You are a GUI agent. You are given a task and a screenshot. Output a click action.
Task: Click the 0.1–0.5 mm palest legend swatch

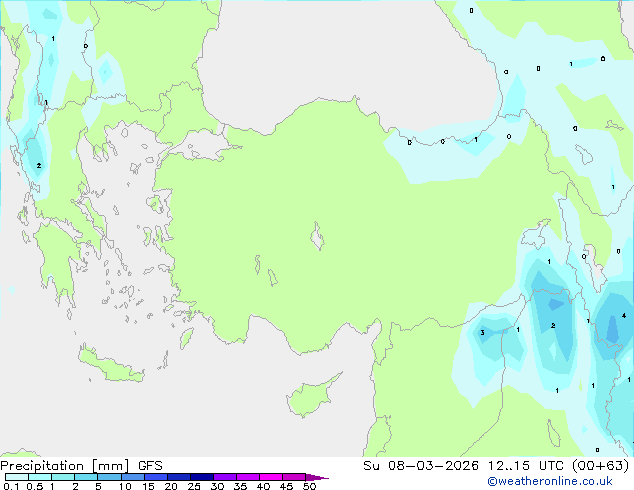[17, 477]
